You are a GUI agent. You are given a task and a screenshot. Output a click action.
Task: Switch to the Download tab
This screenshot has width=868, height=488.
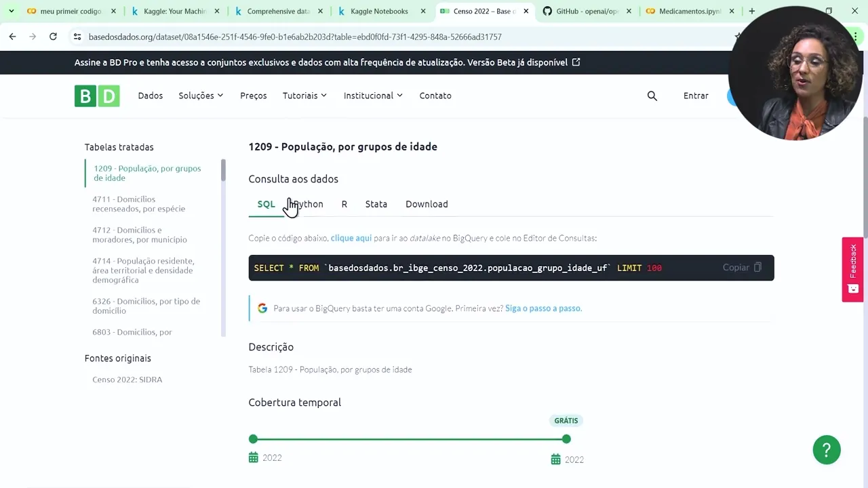[x=427, y=204]
